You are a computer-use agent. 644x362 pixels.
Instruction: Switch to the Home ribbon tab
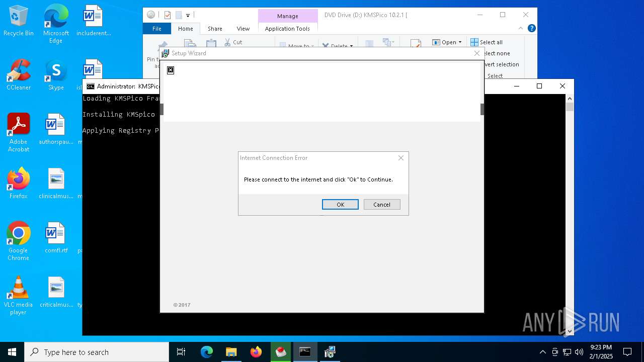coord(185,29)
